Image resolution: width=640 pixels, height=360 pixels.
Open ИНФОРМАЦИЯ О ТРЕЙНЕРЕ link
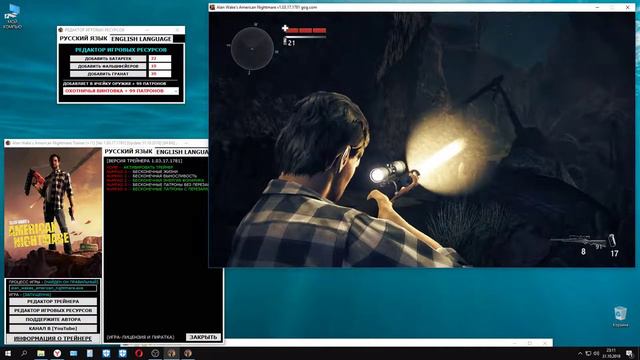point(53,339)
